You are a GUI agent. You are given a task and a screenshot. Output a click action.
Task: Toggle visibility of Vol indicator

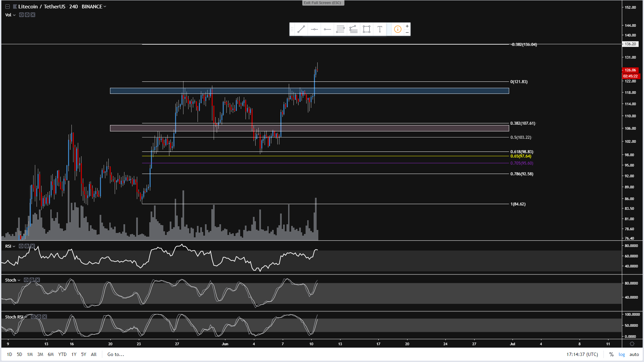click(x=21, y=15)
